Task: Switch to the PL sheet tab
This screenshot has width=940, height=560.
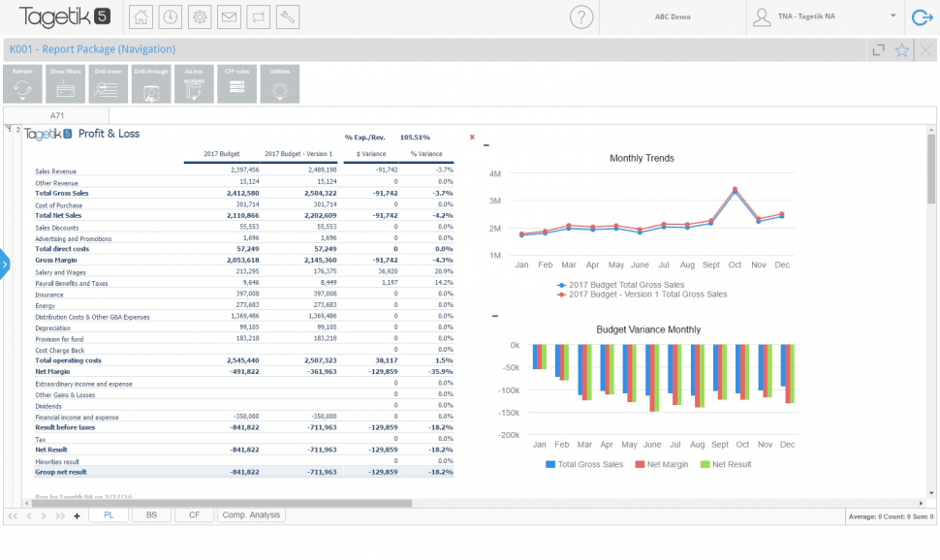Action: pyautogui.click(x=109, y=515)
